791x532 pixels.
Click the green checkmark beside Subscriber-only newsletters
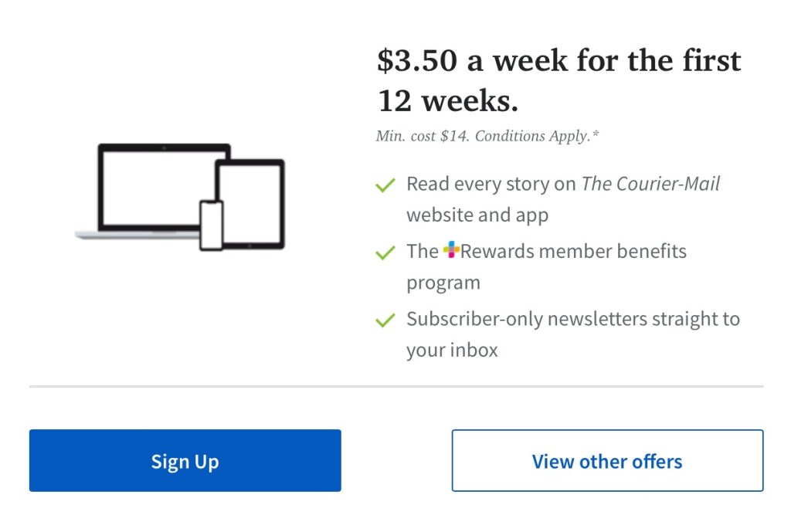pos(385,320)
